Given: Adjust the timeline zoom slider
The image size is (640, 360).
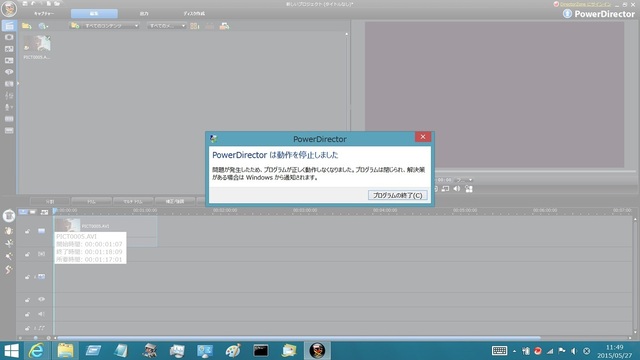Looking at the screenshot, I should pos(36,338).
